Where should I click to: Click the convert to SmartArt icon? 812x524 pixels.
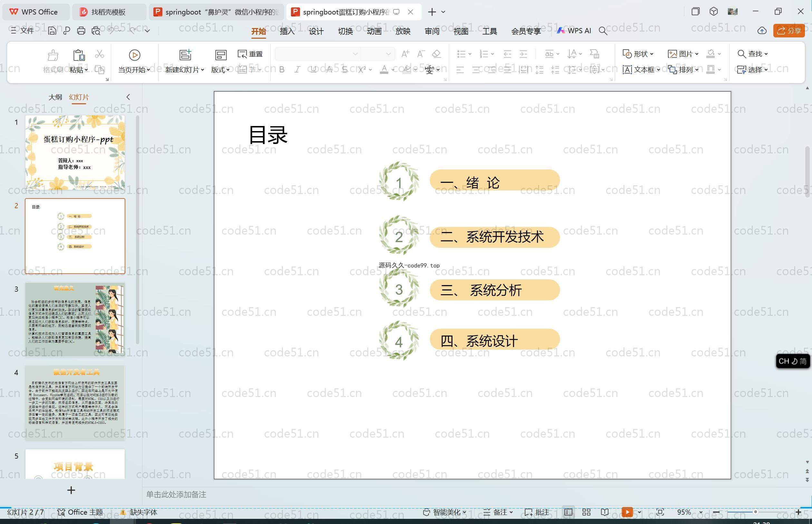[x=594, y=54]
